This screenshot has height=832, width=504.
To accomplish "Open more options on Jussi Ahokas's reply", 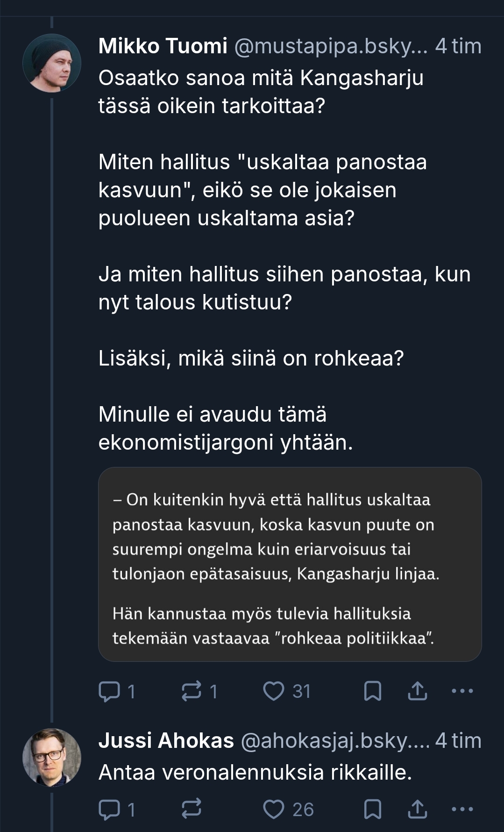I will coord(462,810).
